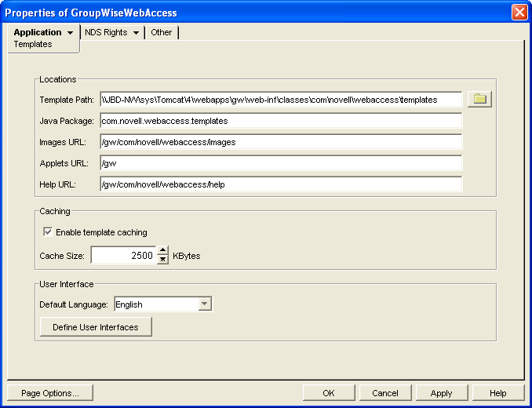Open Page Options
The height and width of the screenshot is (408, 532).
(x=50, y=393)
